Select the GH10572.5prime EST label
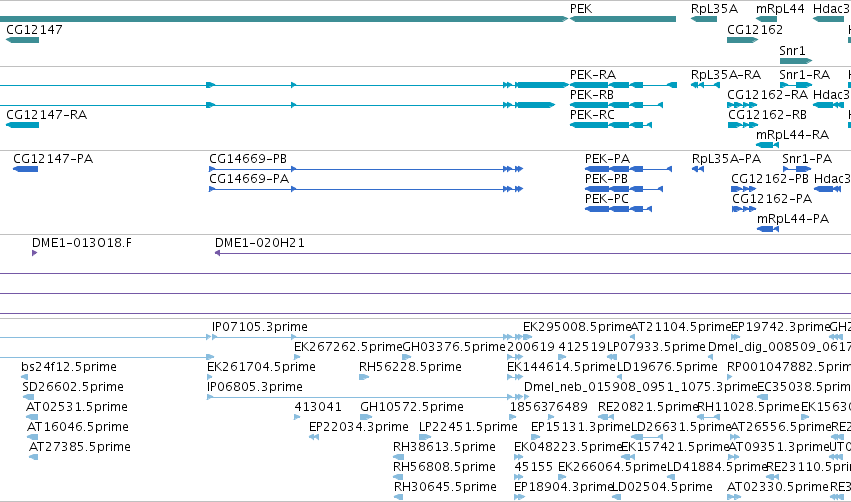 [x=412, y=407]
